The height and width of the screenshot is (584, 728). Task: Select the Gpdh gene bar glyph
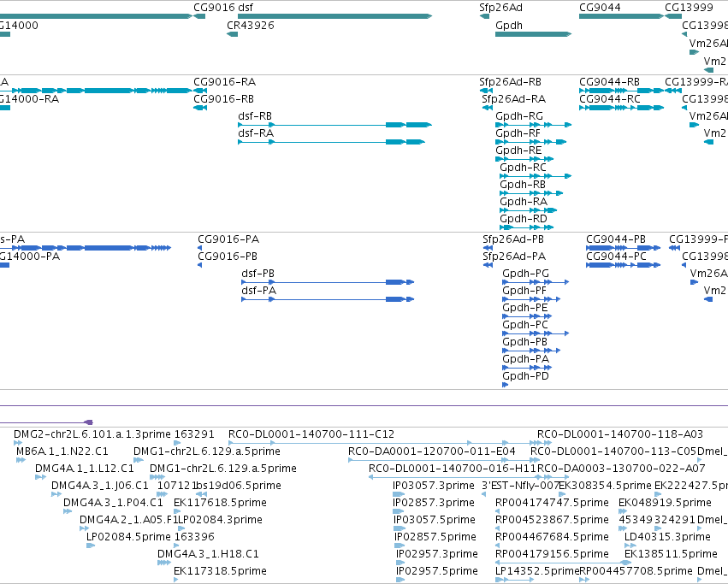point(534,34)
